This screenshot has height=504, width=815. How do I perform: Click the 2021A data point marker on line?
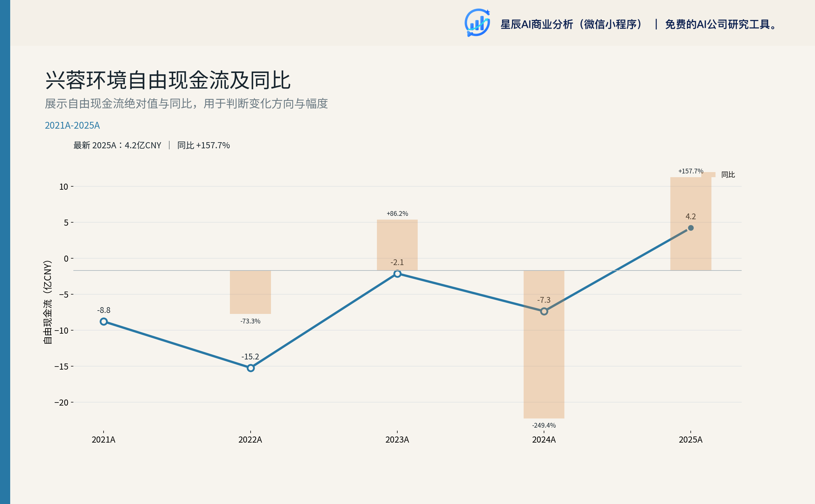click(x=104, y=321)
